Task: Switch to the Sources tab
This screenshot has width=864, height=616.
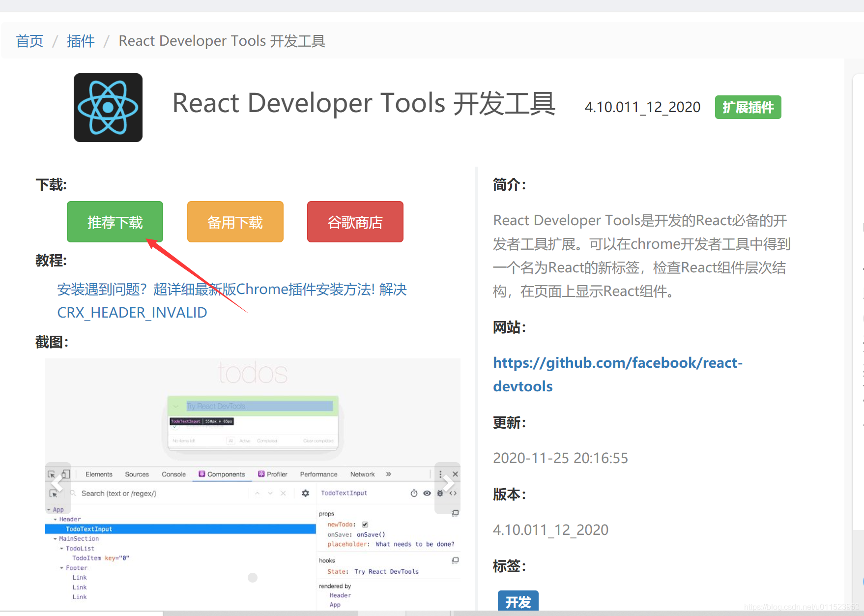Action: [137, 474]
